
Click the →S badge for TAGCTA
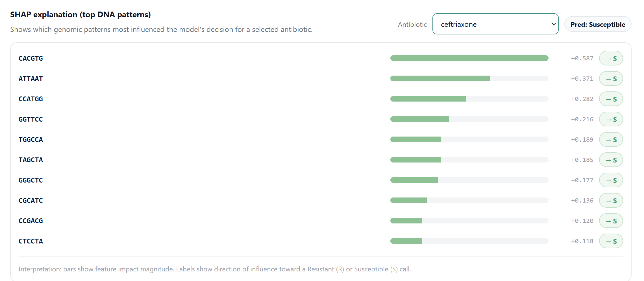pyautogui.click(x=611, y=160)
